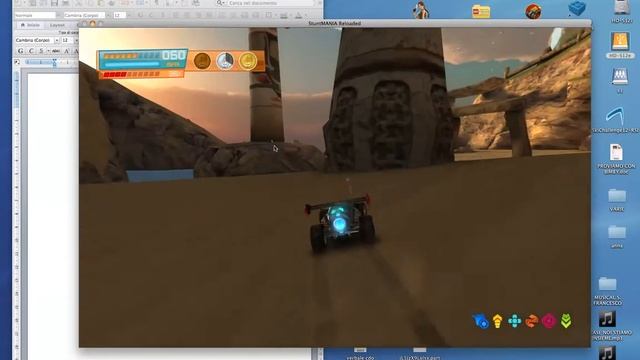
Task: Select the Inizio tab in Word
Action: [30, 25]
